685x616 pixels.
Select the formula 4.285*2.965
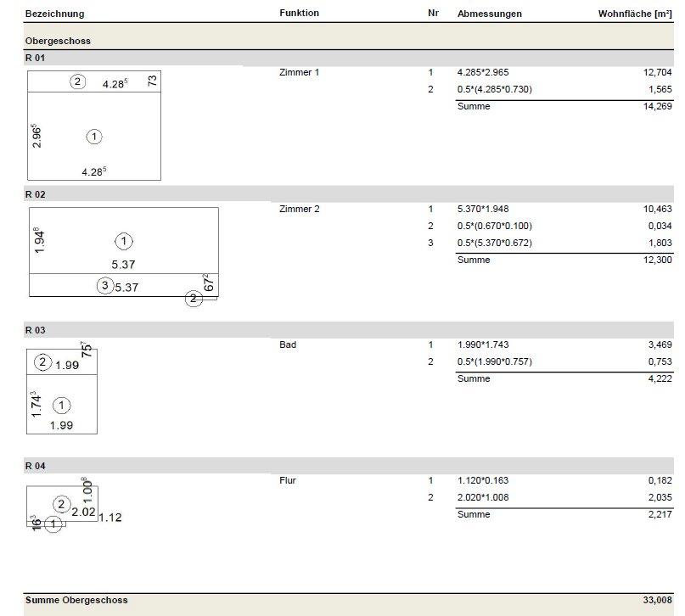click(483, 72)
